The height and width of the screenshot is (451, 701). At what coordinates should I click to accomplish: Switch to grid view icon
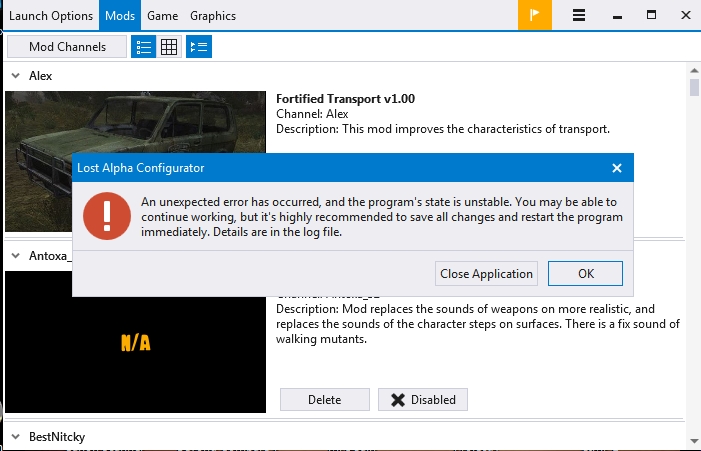pyautogui.click(x=169, y=47)
